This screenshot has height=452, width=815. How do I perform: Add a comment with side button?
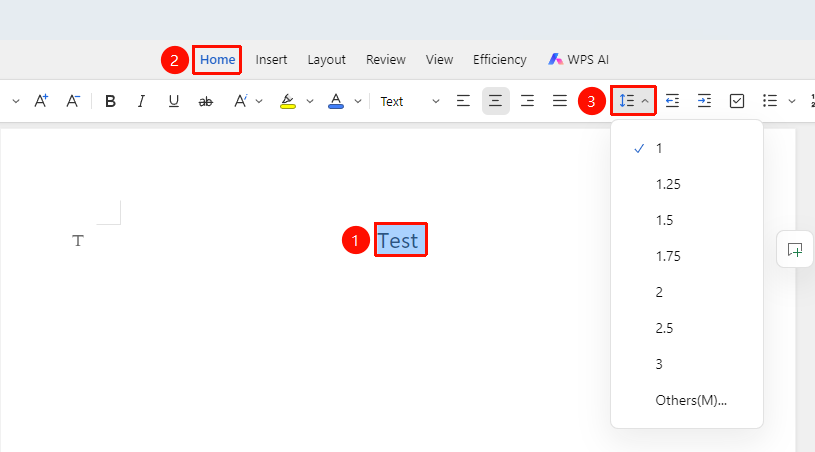click(795, 250)
